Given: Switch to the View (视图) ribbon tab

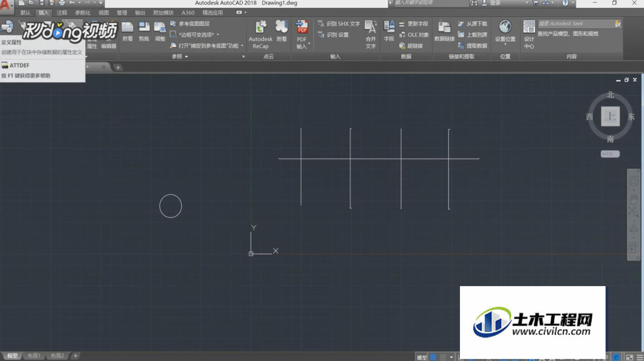Looking at the screenshot, I should (104, 13).
